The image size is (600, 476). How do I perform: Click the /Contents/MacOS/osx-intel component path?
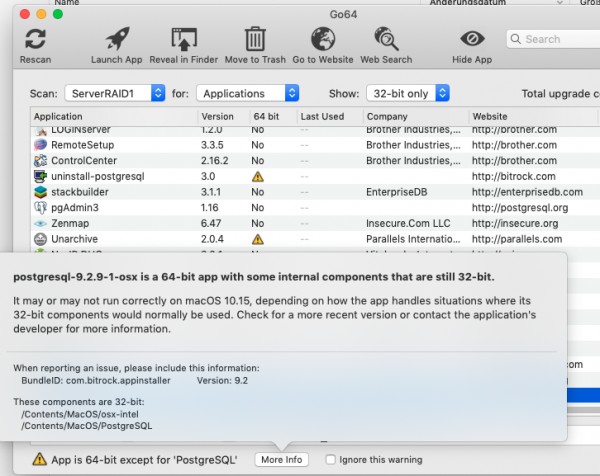pos(80,414)
